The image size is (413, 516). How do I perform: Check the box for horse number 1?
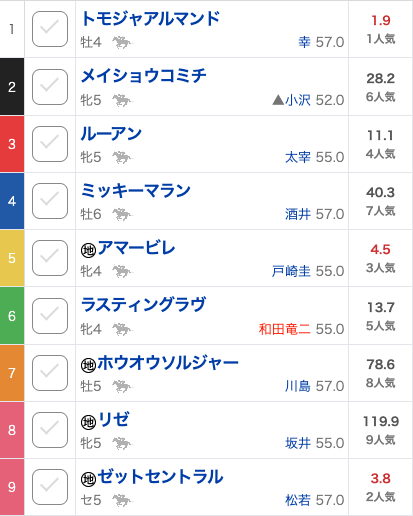pyautogui.click(x=50, y=29)
